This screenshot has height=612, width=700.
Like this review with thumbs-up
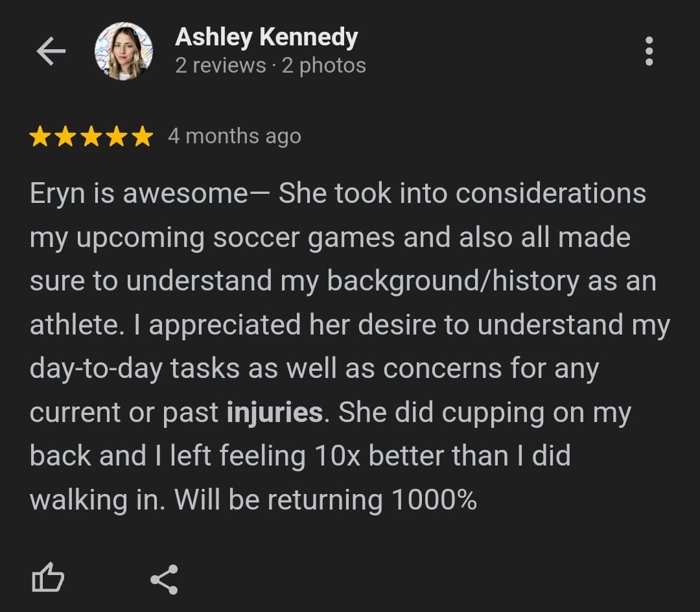(48, 578)
